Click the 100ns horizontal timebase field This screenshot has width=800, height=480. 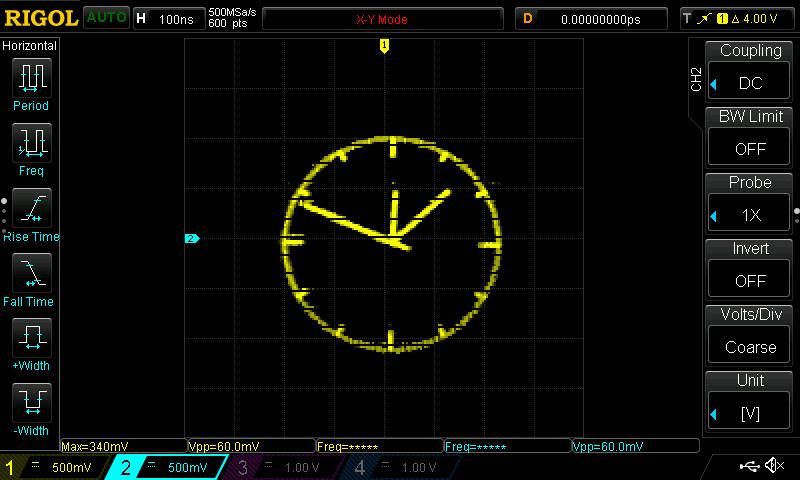(x=166, y=19)
